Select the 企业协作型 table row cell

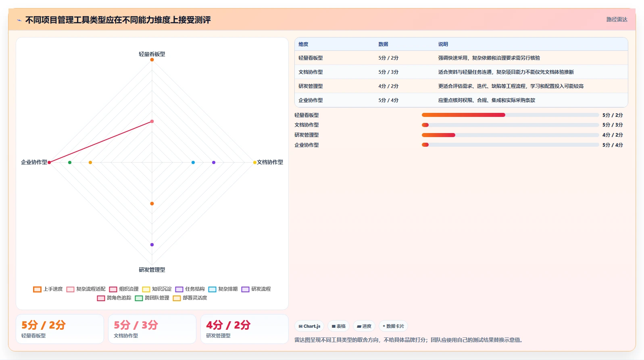(x=311, y=100)
